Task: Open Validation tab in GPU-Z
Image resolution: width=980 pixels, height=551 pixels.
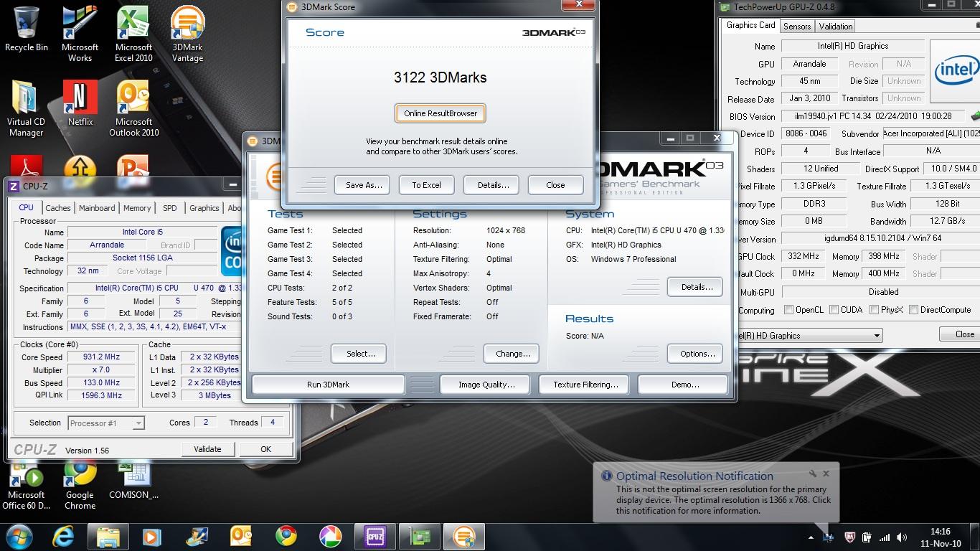Action: click(836, 27)
